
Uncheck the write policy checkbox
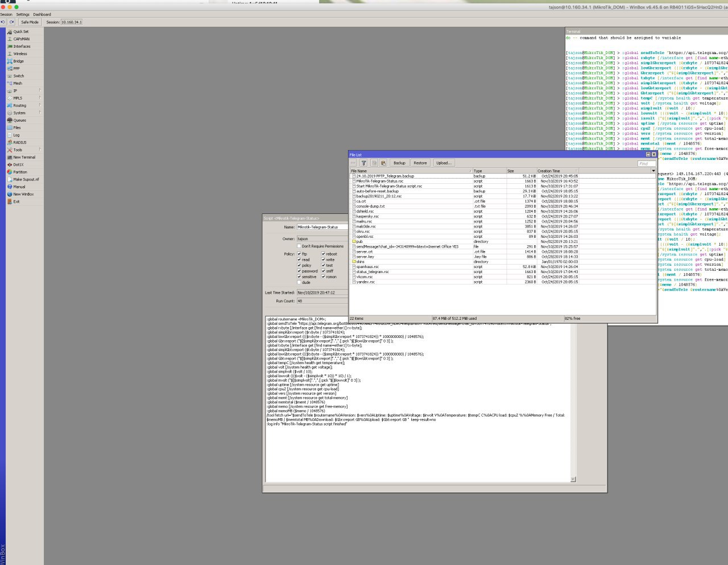tap(323, 260)
